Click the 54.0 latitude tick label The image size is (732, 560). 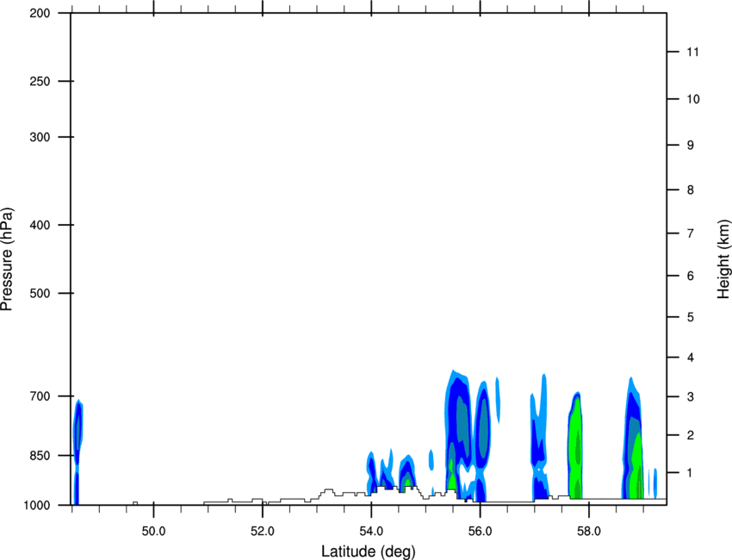[371, 532]
